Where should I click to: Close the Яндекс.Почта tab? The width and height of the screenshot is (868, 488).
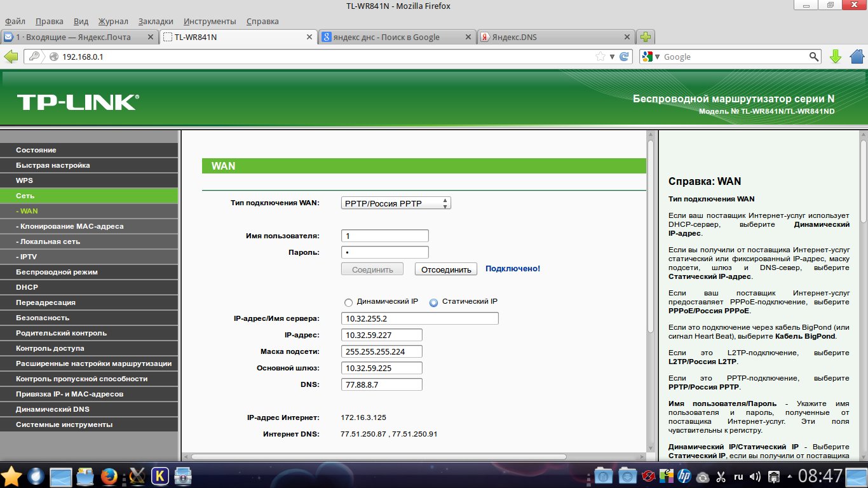coord(150,37)
